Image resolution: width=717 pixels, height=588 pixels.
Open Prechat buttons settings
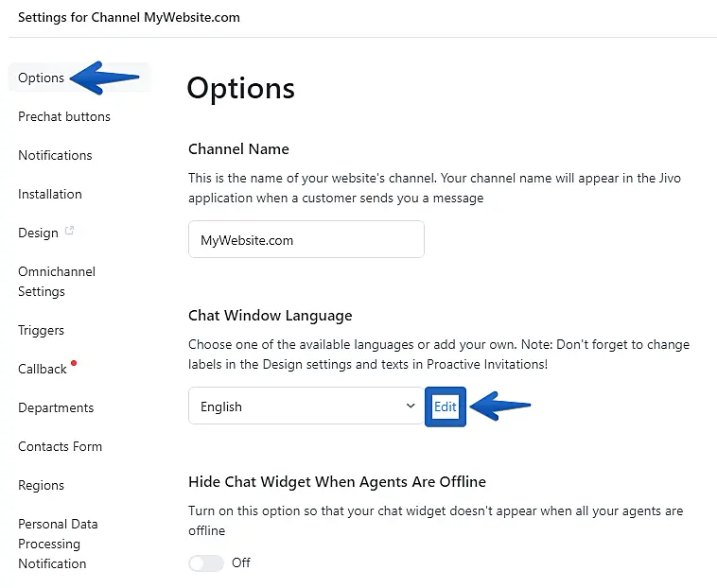point(64,116)
